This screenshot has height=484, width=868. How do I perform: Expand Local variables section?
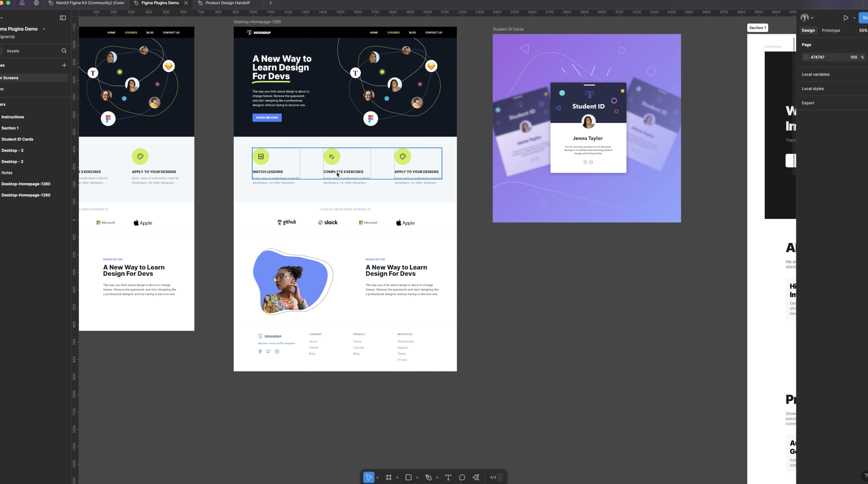click(x=816, y=74)
